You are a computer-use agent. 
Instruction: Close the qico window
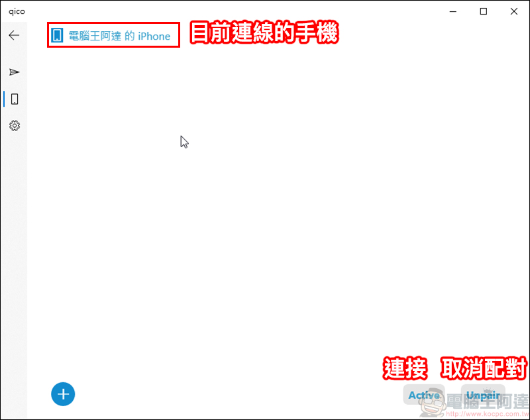click(514, 11)
